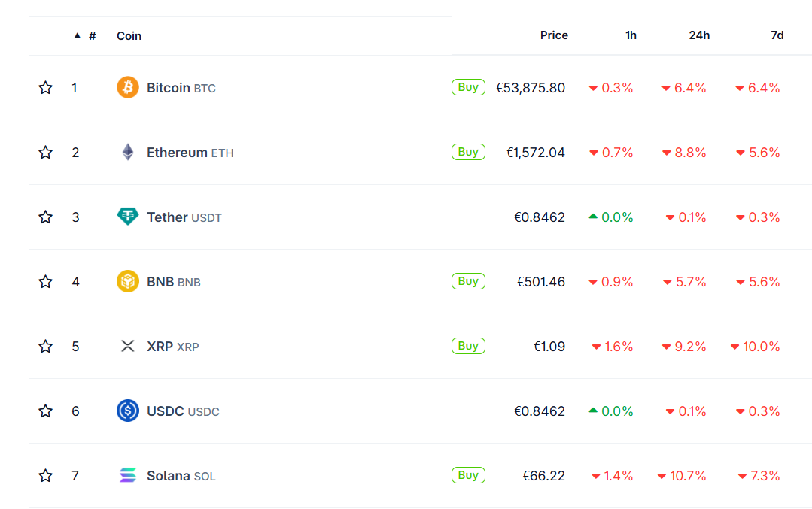Sort by rank using the # arrow
The height and width of the screenshot is (509, 812).
85,35
